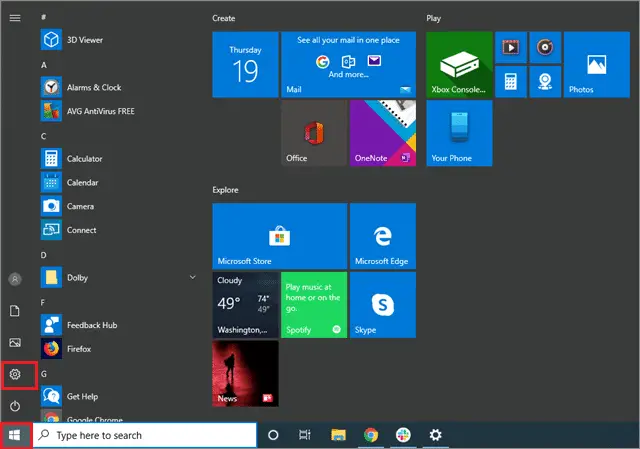This screenshot has height=449, width=640.
Task: Click the Power button icon
Action: point(15,406)
